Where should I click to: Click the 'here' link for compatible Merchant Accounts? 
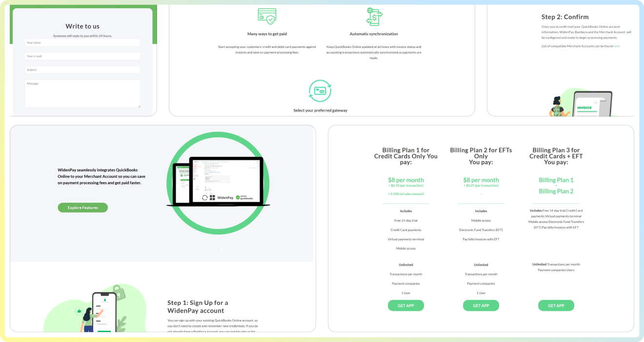[616, 45]
